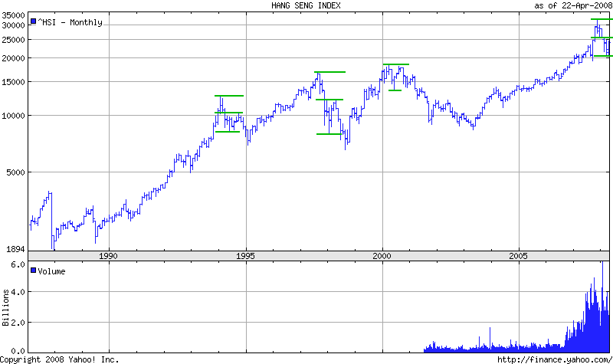Click the blue ^HSI legend square
Screen dimensions: 613x364
click(34, 22)
